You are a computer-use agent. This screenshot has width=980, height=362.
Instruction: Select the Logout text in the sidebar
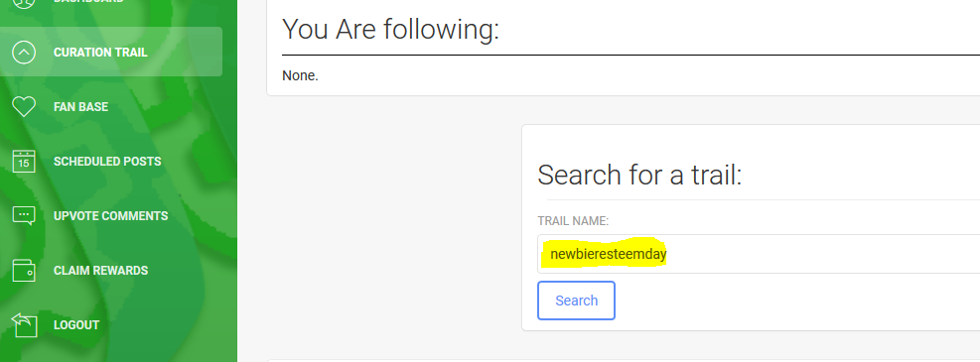coord(76,325)
